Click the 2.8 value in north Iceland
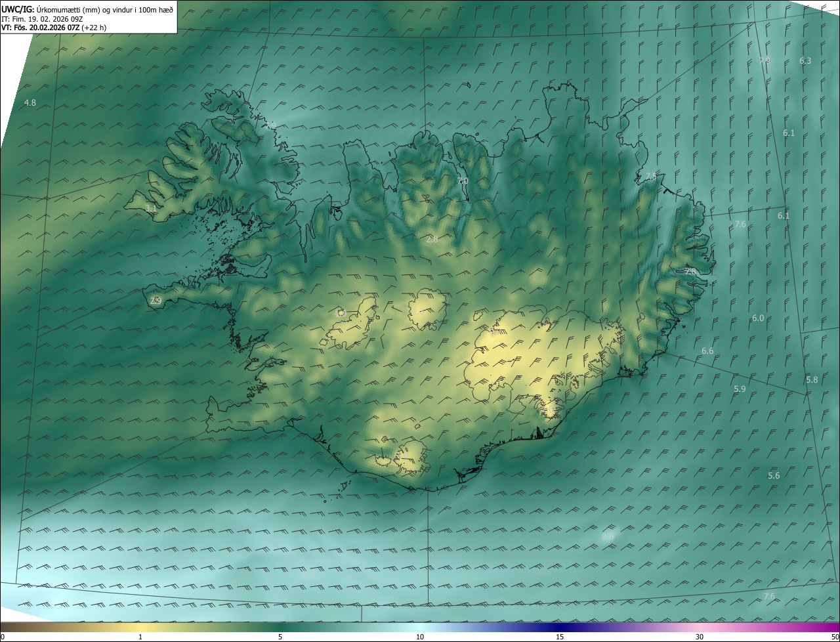This screenshot has width=840, height=642. (432, 240)
